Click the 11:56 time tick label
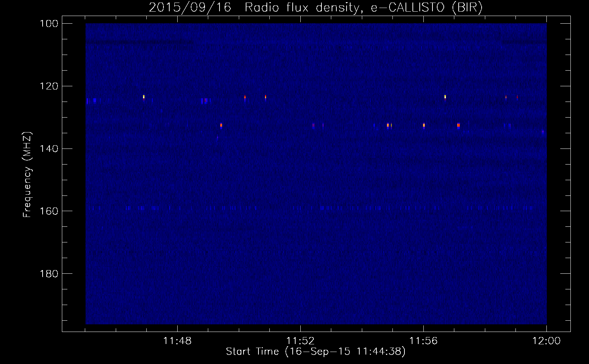This screenshot has width=589, height=364. pos(423,341)
